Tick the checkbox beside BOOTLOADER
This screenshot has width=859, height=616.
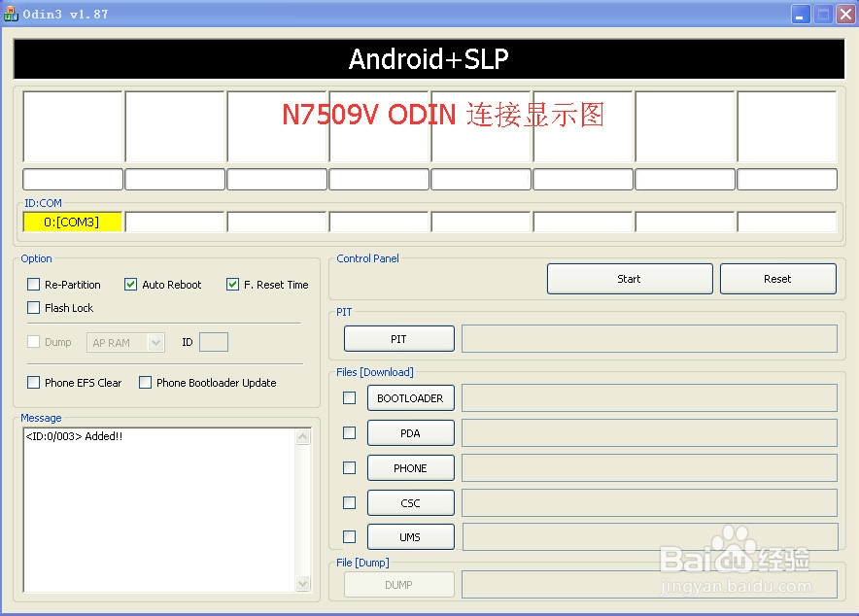click(x=349, y=397)
